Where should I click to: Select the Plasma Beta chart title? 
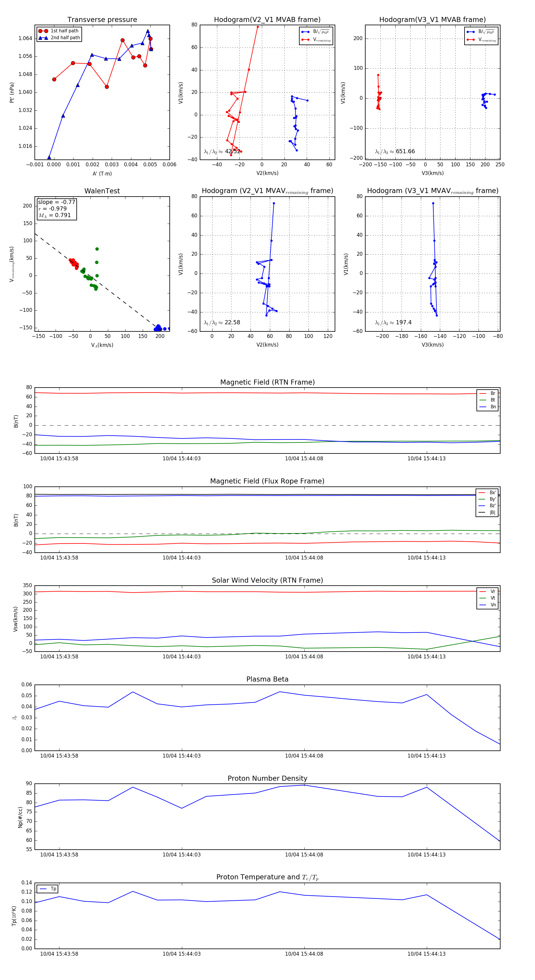[x=267, y=679]
